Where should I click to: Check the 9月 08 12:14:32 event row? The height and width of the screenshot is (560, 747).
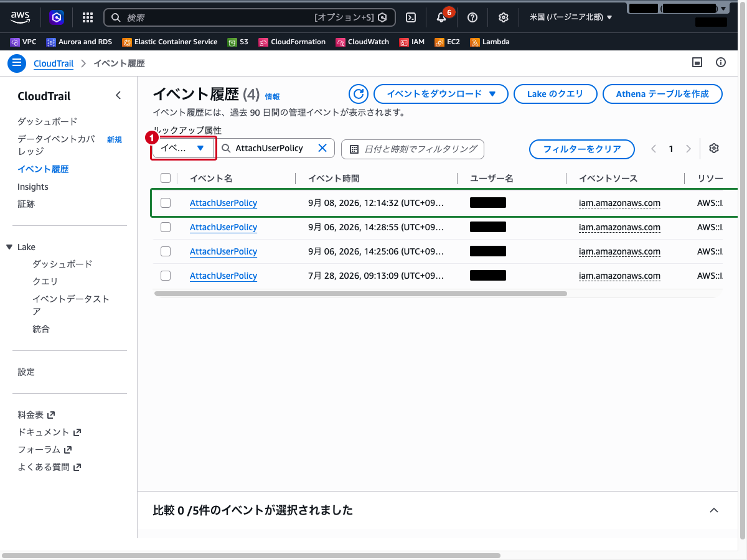(166, 203)
